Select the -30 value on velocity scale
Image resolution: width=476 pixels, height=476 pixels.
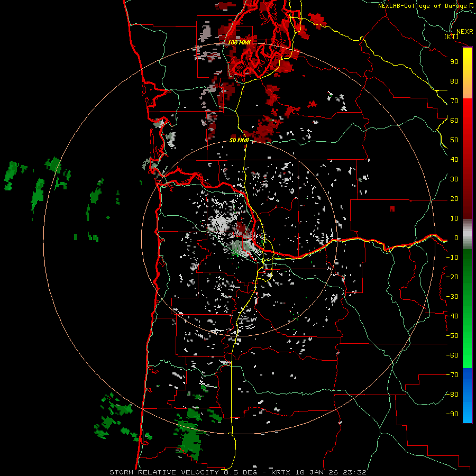tap(452, 297)
